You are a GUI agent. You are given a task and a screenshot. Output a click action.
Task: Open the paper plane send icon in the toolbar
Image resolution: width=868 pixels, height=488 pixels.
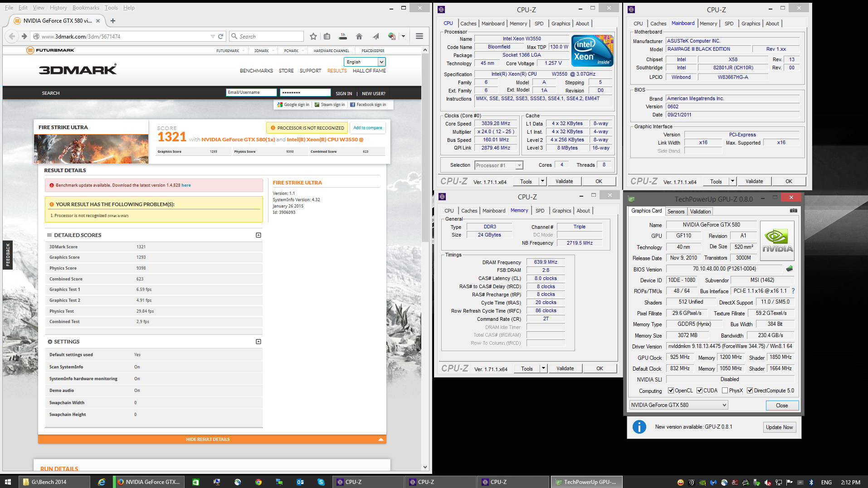pos(375,36)
